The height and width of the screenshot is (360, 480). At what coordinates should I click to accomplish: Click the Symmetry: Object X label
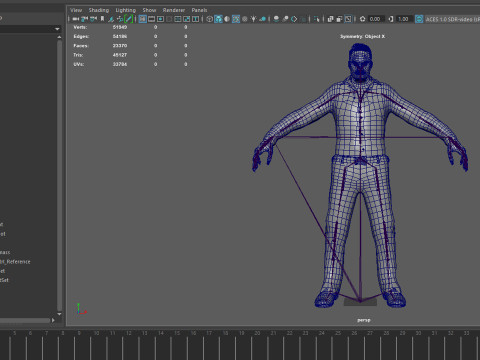[362, 36]
